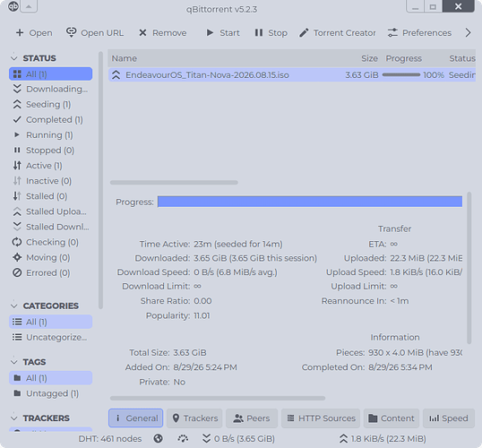This screenshot has width=482, height=448.
Task: Open Preferences sliders icon
Action: pos(392,32)
